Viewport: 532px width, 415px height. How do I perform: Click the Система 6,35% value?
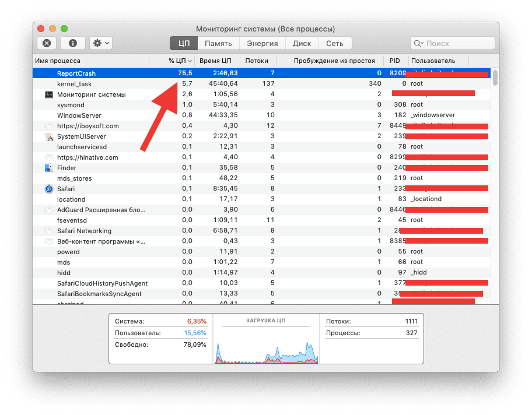tap(197, 321)
